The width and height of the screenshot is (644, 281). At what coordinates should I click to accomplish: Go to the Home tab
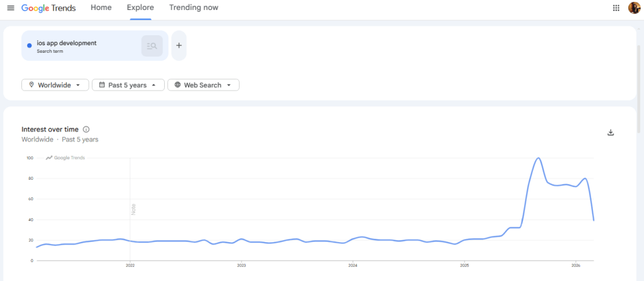pyautogui.click(x=101, y=8)
